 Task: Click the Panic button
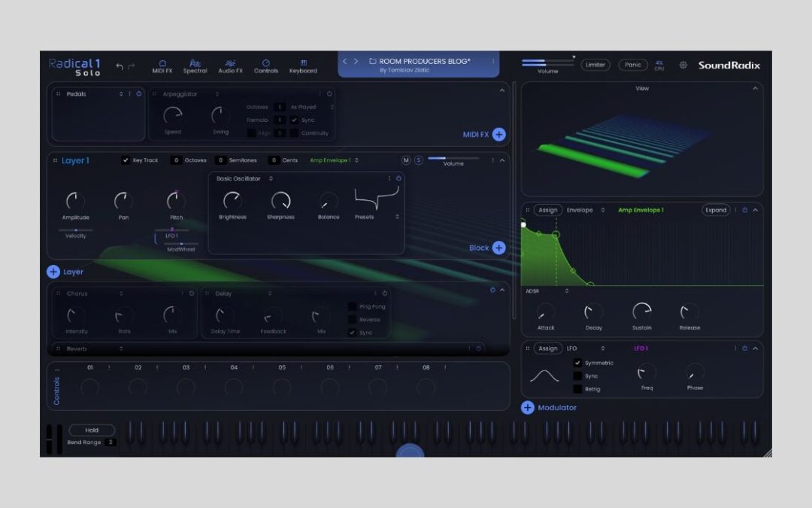(x=633, y=65)
